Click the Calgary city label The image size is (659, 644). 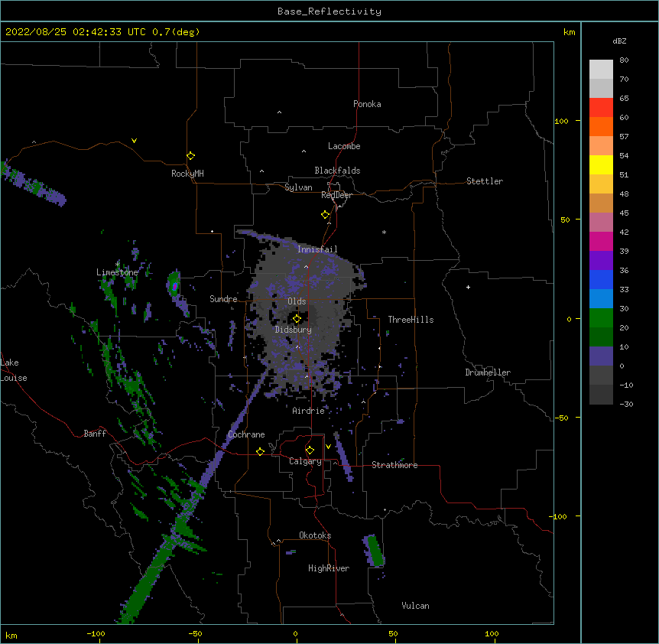pyautogui.click(x=305, y=461)
